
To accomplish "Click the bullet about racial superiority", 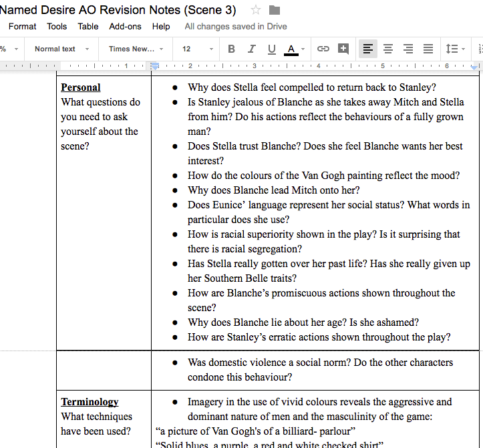I will [x=324, y=242].
